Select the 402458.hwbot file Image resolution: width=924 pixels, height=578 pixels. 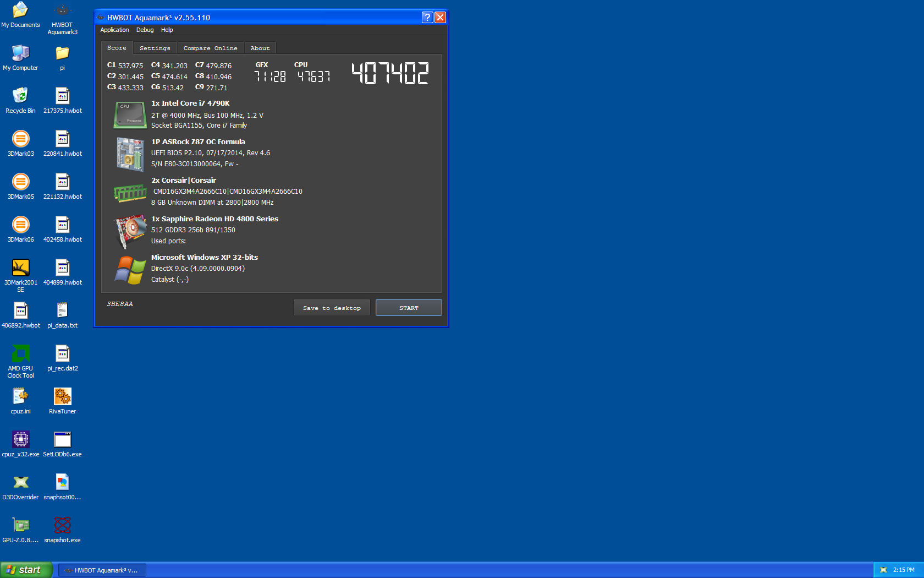tap(62, 230)
